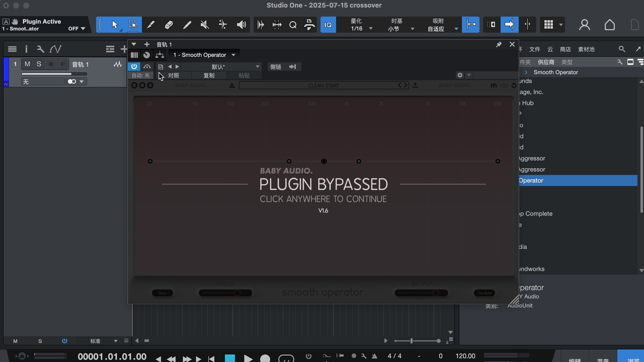Toggle autoscroll arrow button
The image size is (644, 362).
coord(509,25)
